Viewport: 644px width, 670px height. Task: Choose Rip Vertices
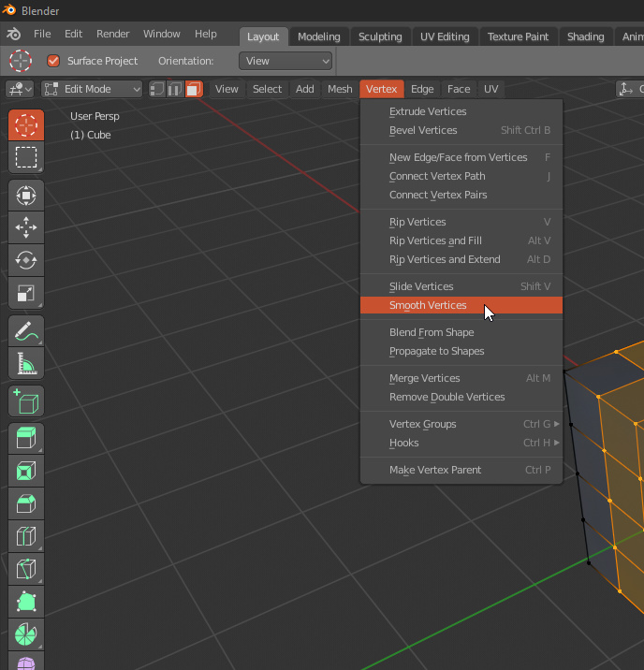[x=461, y=222]
